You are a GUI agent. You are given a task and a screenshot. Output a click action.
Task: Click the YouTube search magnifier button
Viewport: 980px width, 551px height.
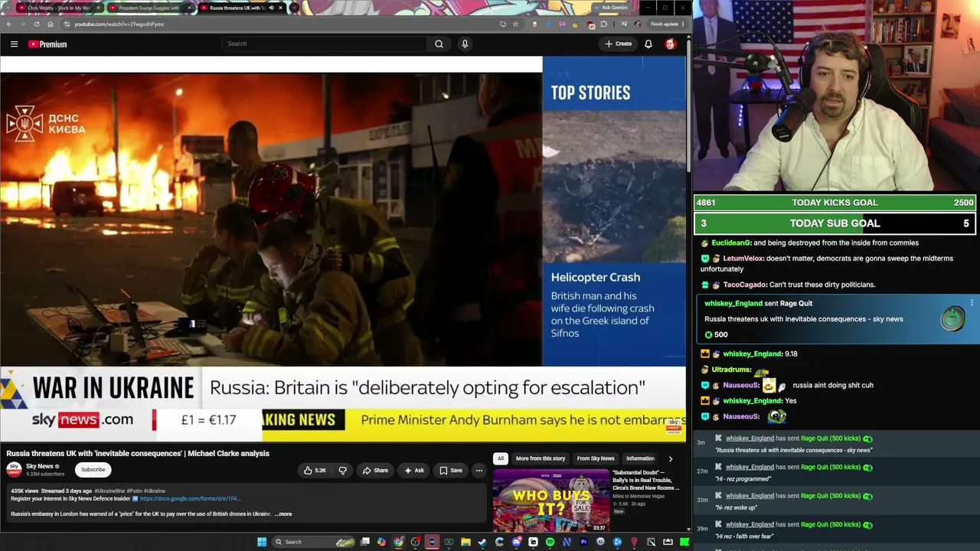[x=439, y=44]
